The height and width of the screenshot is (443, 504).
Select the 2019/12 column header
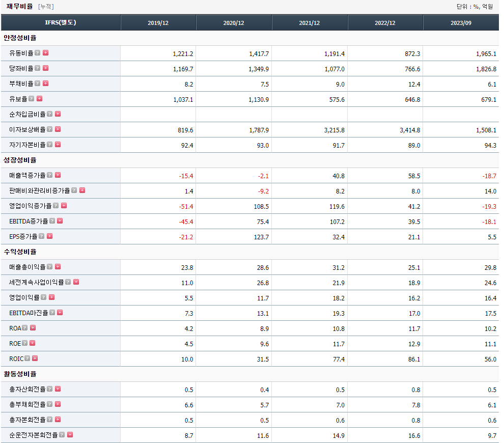pos(158,22)
